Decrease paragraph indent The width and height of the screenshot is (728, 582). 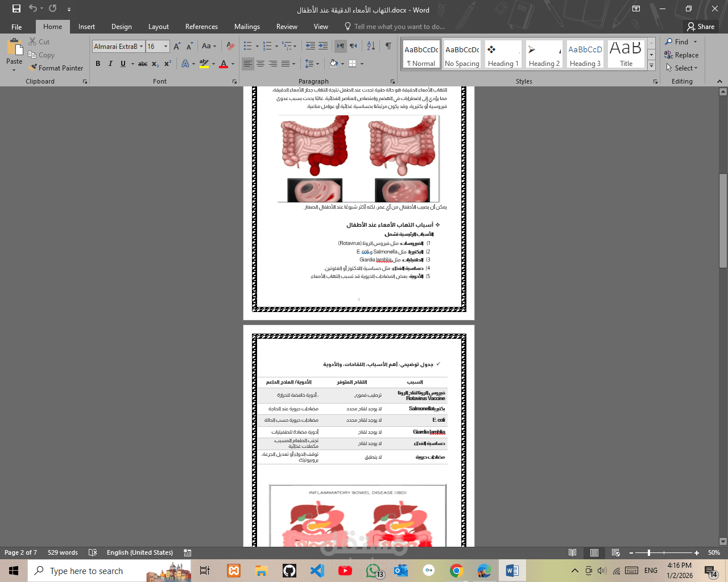tap(310, 46)
